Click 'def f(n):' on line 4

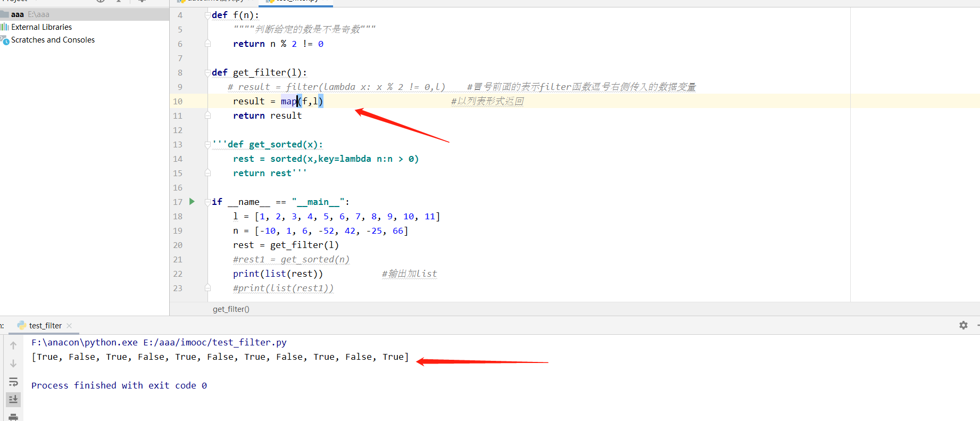point(235,15)
